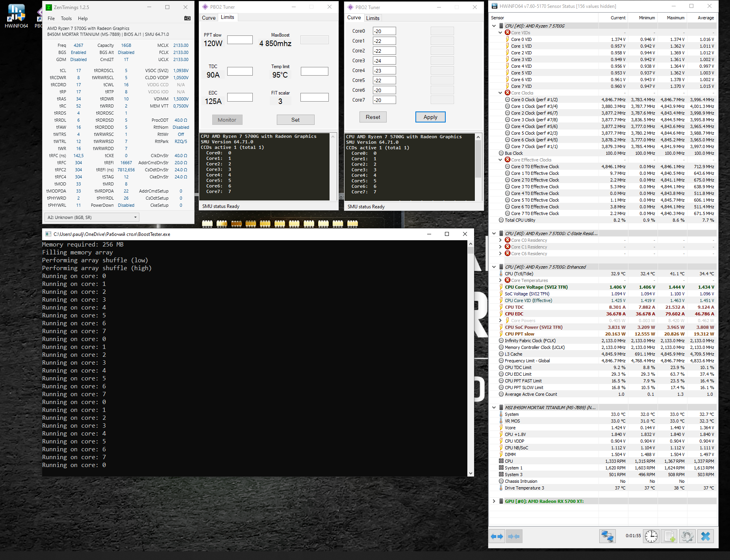Click the Core7 curve offset field
730x560 pixels.
coord(384,100)
